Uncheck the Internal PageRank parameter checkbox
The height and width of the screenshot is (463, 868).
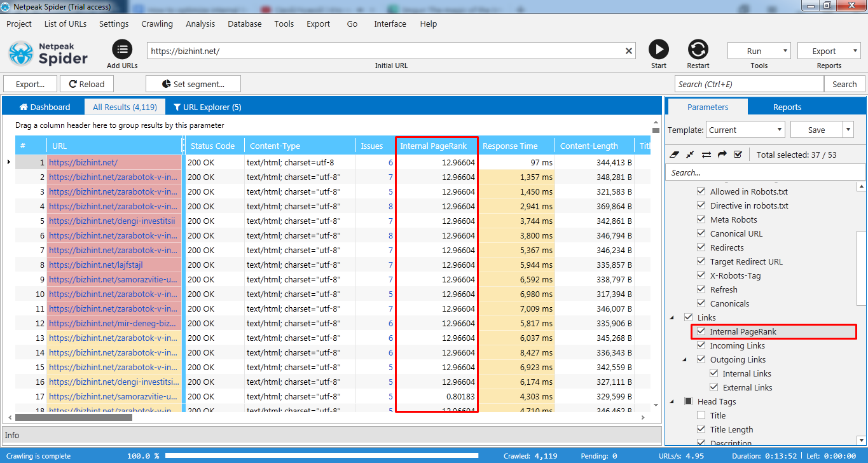point(701,331)
